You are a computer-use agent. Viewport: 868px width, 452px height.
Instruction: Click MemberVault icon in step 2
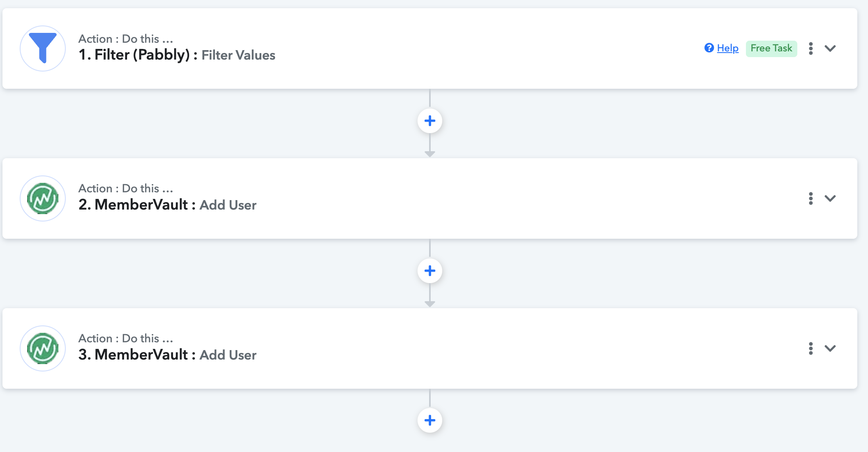click(x=43, y=198)
